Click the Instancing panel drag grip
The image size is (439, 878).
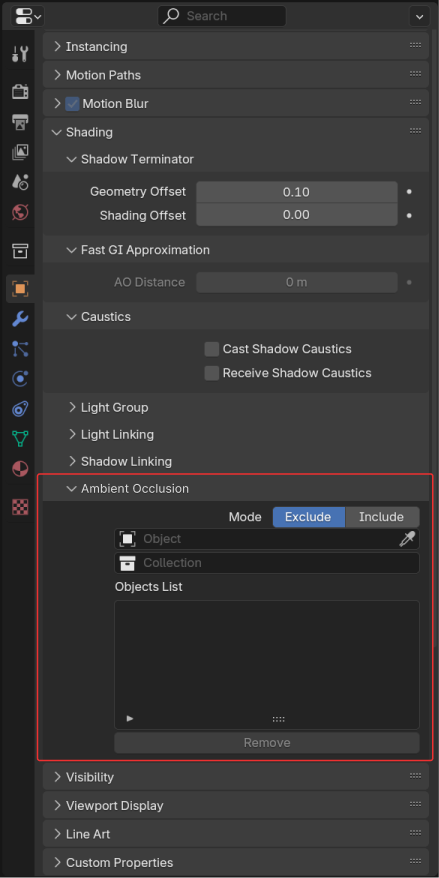pyautogui.click(x=415, y=45)
